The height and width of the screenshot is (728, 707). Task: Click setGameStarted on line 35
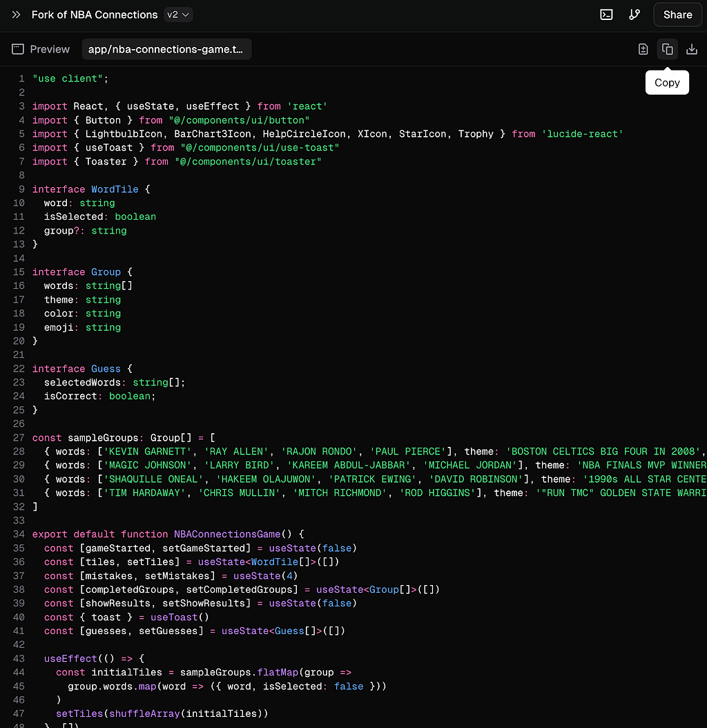203,548
